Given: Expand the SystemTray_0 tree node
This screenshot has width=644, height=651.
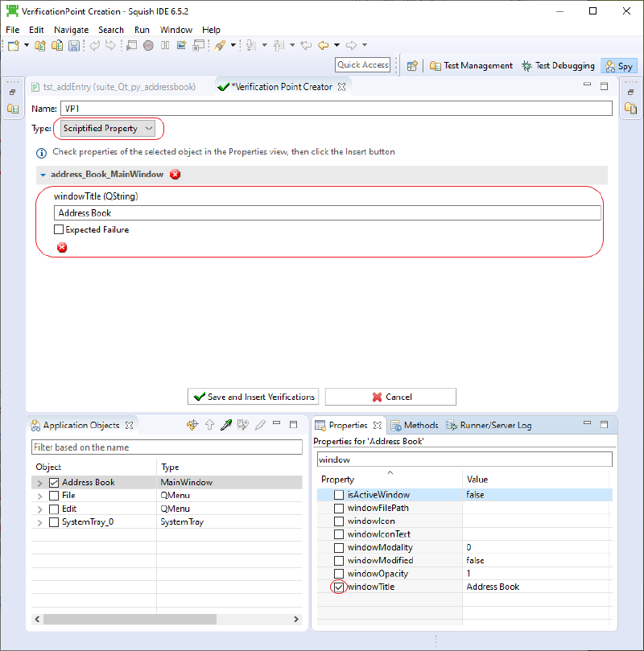Looking at the screenshot, I should (x=40, y=522).
